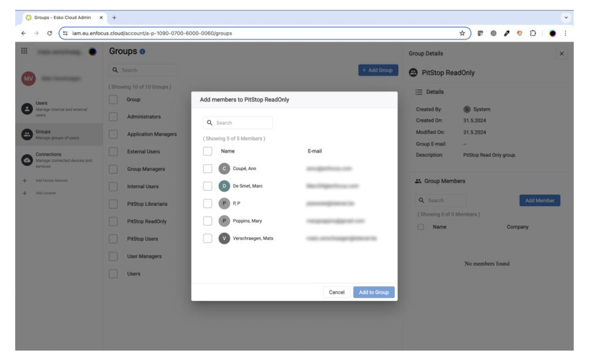Open Users menu in sidebar

point(59,109)
